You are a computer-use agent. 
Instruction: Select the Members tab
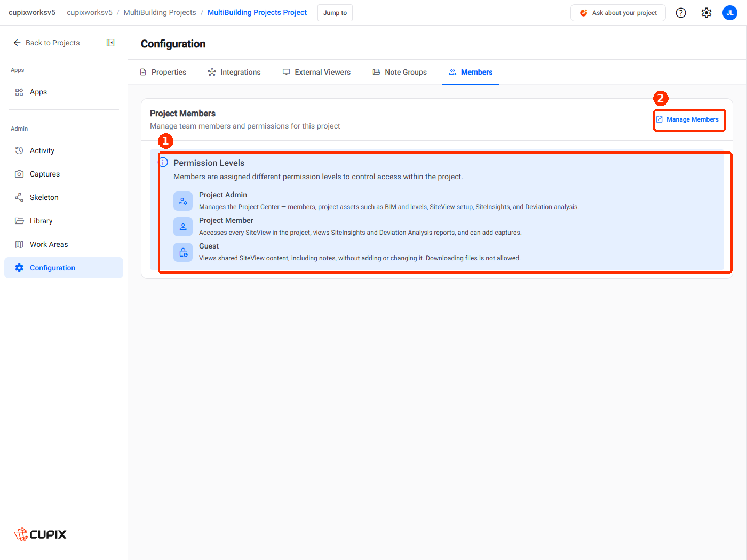471,72
